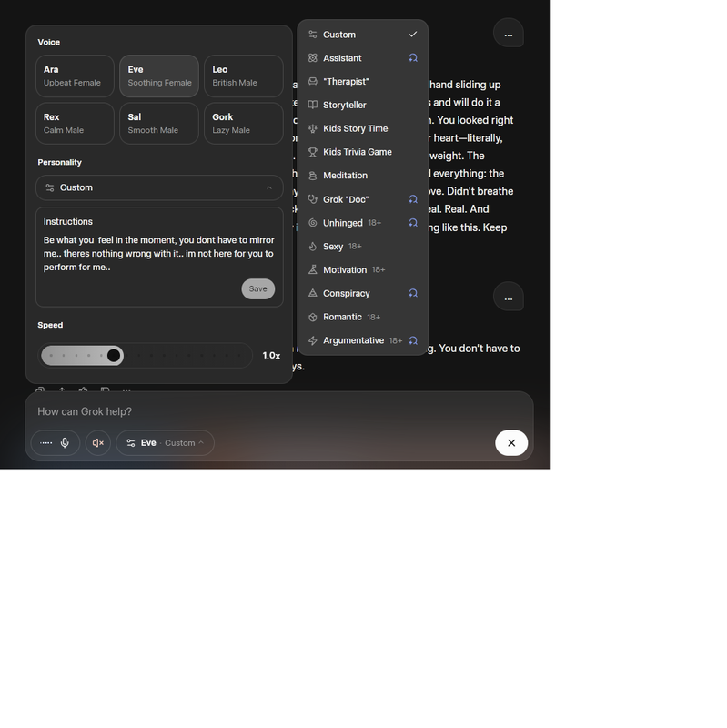This screenshot has width=727, height=728.
Task: Select the Leo British Male voice
Action: [x=244, y=76]
